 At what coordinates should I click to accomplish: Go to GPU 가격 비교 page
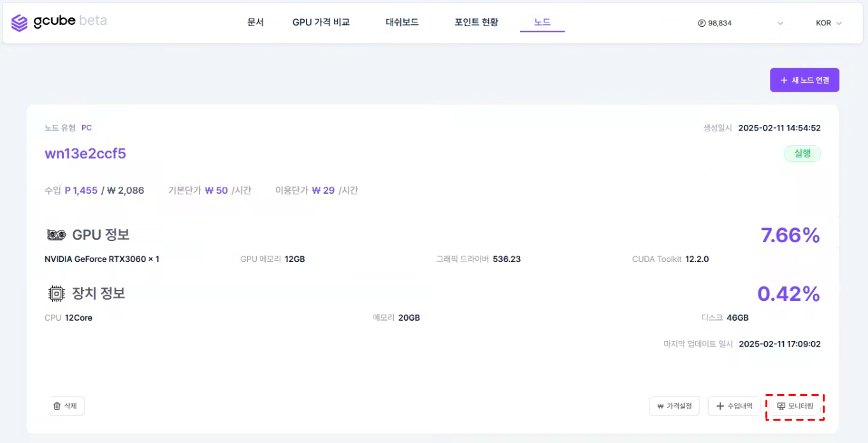point(321,22)
